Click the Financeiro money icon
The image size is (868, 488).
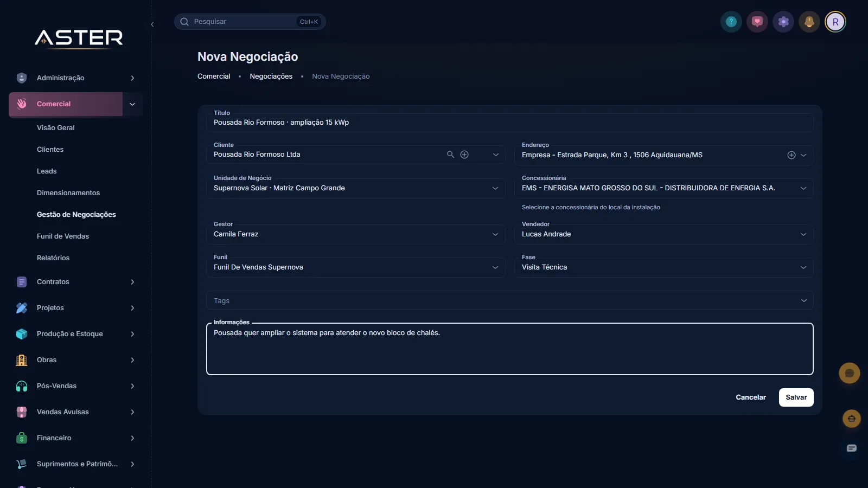click(x=22, y=438)
